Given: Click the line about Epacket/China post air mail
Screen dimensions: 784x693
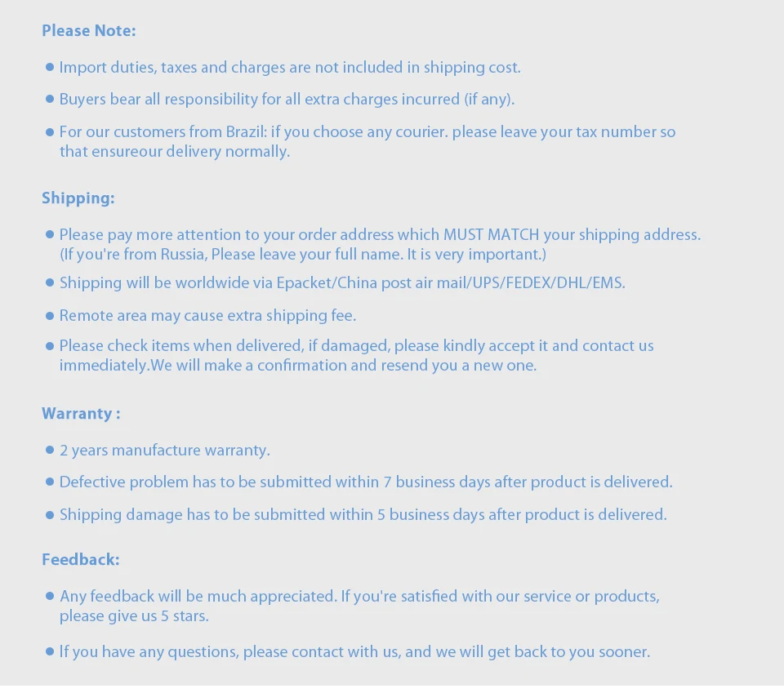Looking at the screenshot, I should tap(342, 283).
